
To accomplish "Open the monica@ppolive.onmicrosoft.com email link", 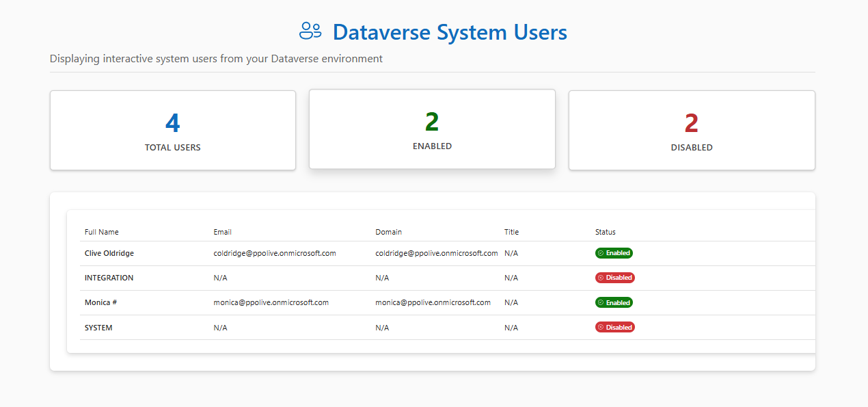I will [x=270, y=302].
